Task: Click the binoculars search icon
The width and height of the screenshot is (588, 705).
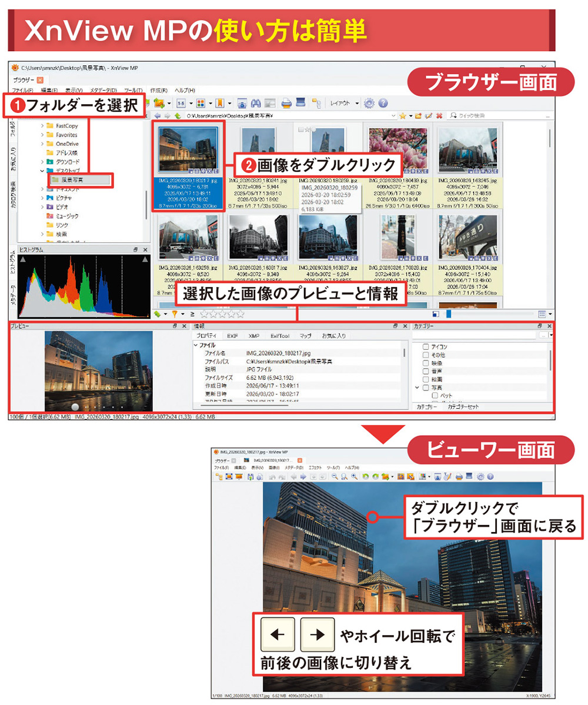Action: [256, 103]
